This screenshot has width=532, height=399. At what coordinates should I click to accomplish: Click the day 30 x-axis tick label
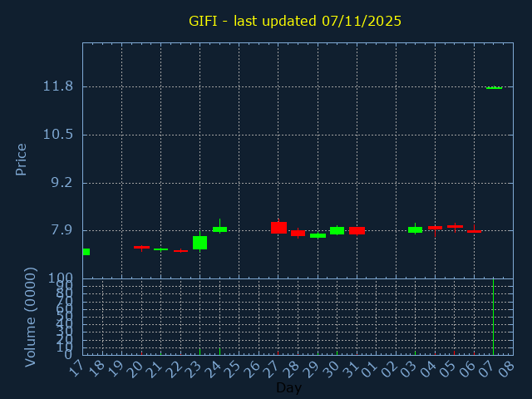point(332,369)
